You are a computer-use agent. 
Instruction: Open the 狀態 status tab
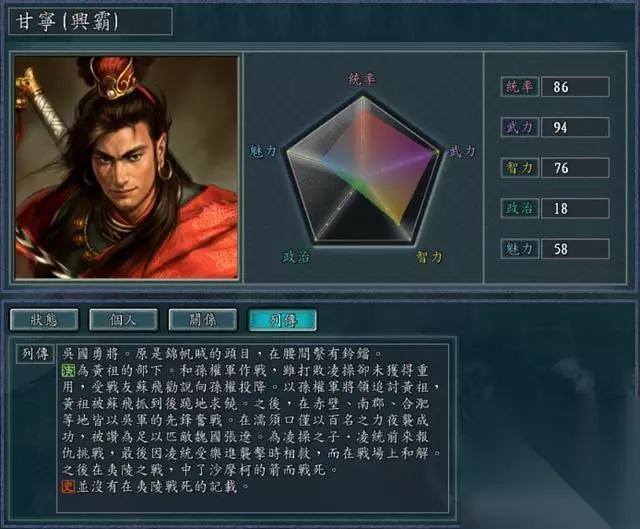44,320
